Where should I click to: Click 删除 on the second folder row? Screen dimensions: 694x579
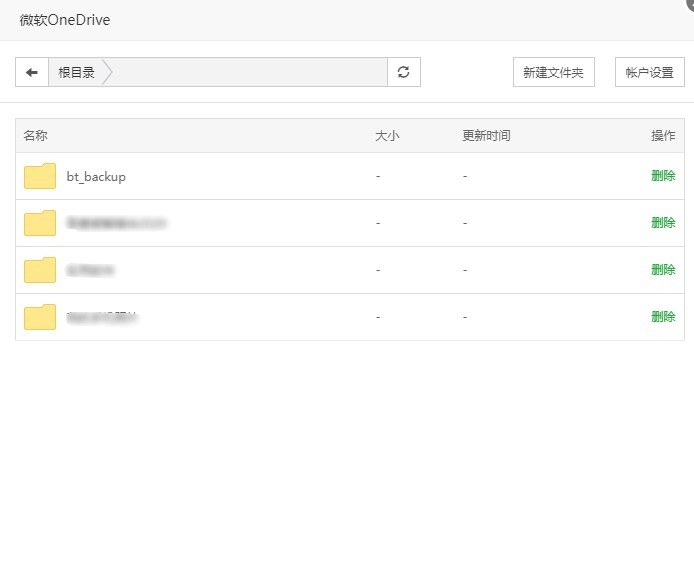click(663, 223)
